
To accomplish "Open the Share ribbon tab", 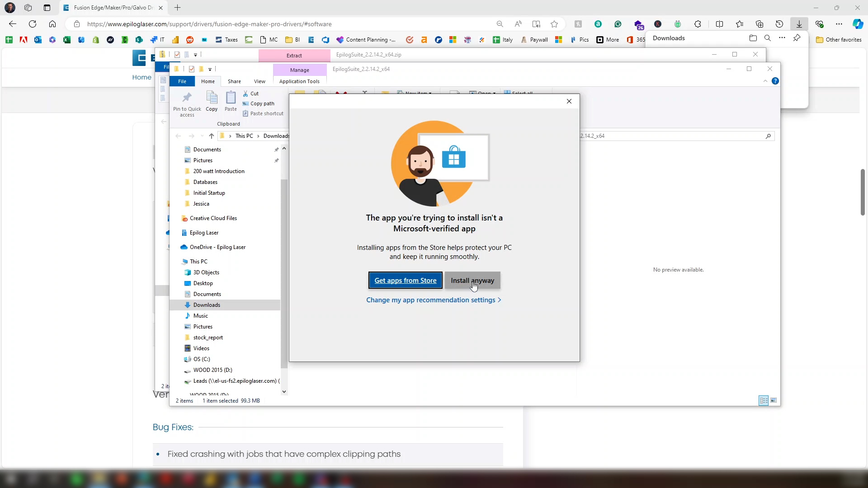I will click(x=234, y=81).
